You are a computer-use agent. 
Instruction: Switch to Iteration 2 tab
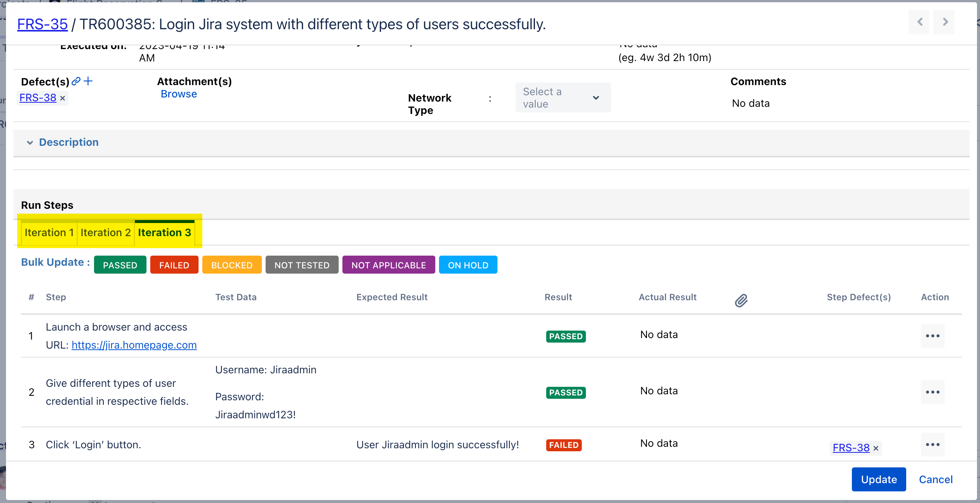[105, 233]
